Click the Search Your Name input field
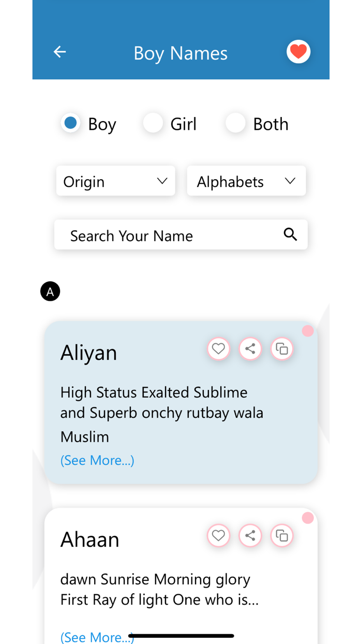Viewport: 362px width, 644px height. coord(155,235)
